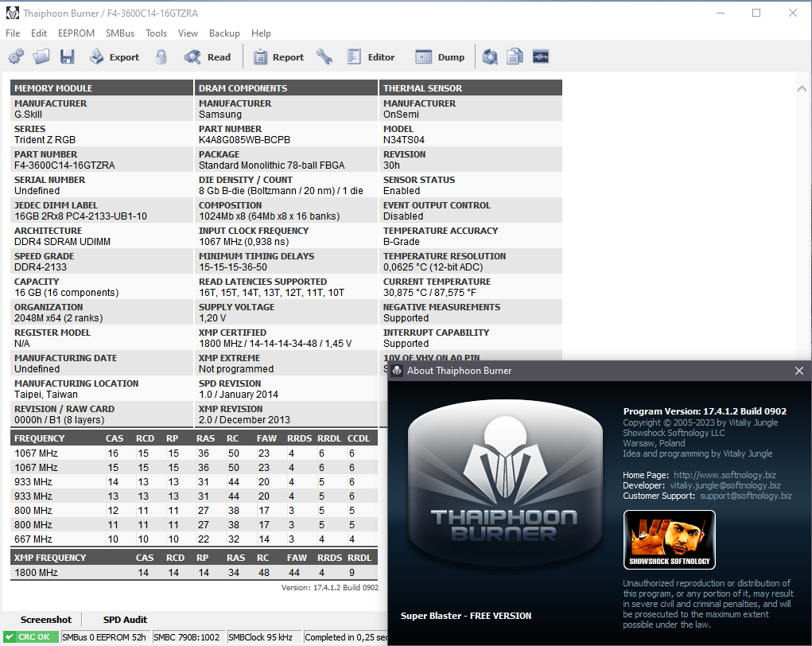Click the SMBus 0 EEPROM 52h status field
The image size is (812, 646).
pyautogui.click(x=104, y=637)
